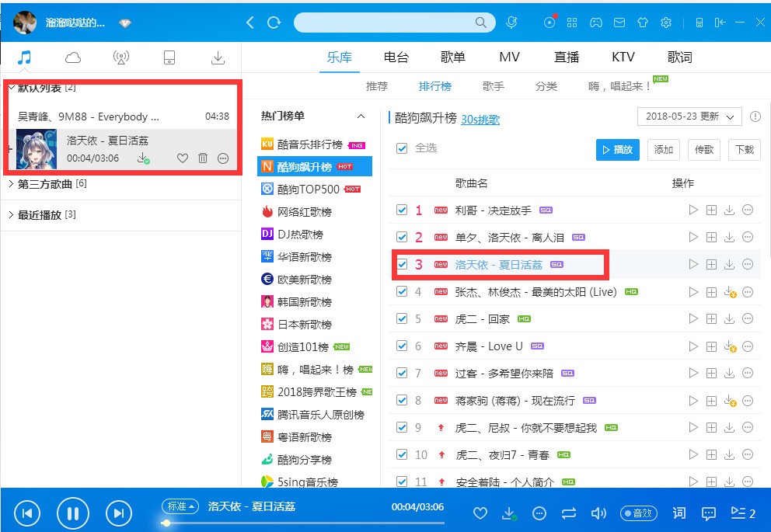Click the voice recognition microphone icon

[511, 23]
